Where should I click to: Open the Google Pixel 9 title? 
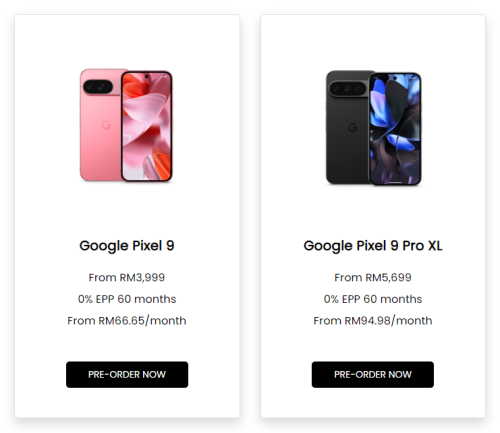127,246
